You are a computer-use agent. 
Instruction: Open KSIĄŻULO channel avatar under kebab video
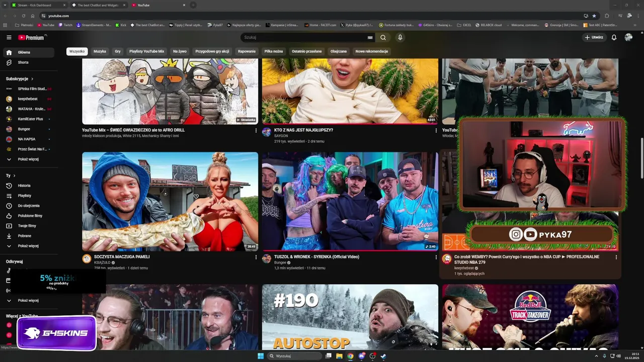87,258
